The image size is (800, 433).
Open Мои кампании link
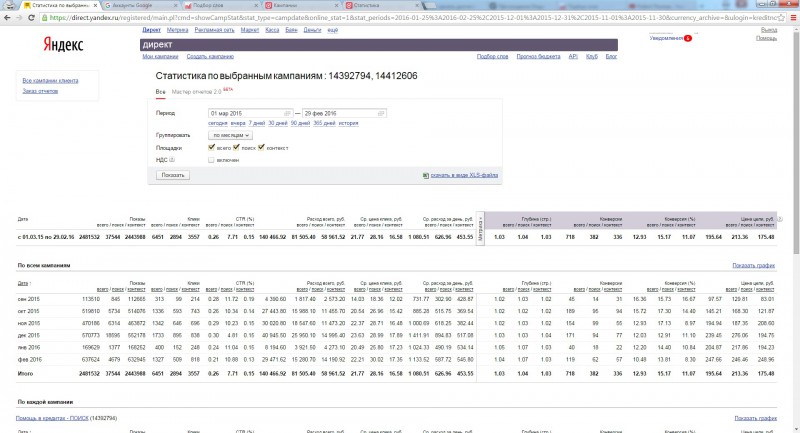click(x=160, y=57)
